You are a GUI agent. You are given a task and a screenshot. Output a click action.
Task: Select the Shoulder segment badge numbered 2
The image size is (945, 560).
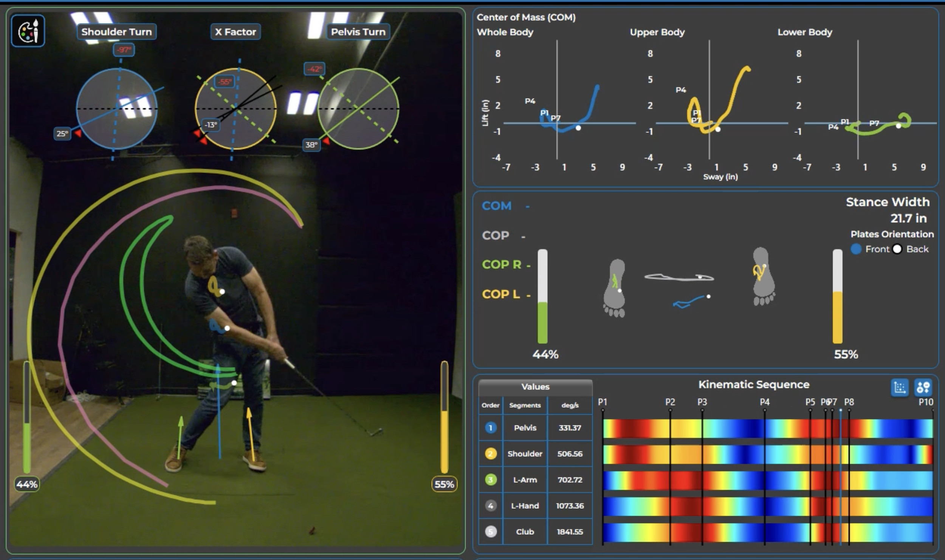coord(490,454)
